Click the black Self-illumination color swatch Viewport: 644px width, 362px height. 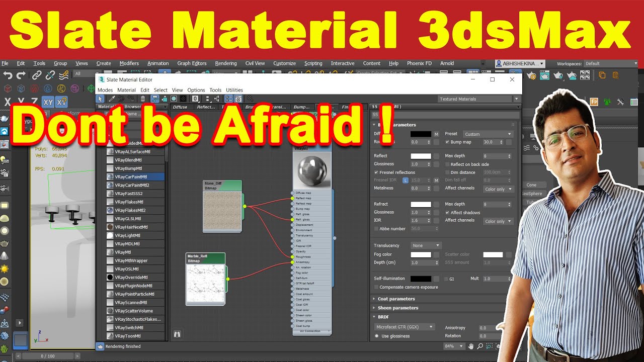(421, 279)
